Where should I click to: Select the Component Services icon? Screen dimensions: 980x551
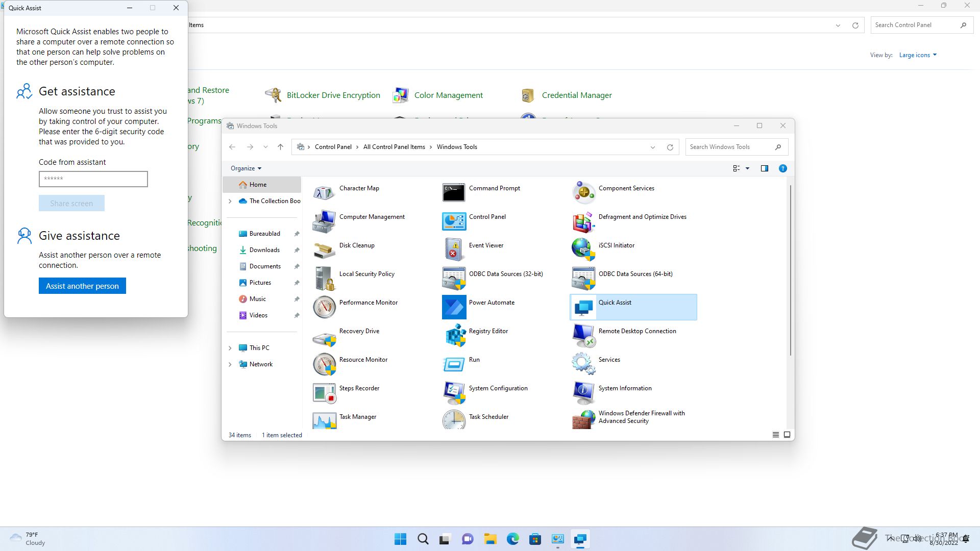[583, 193]
